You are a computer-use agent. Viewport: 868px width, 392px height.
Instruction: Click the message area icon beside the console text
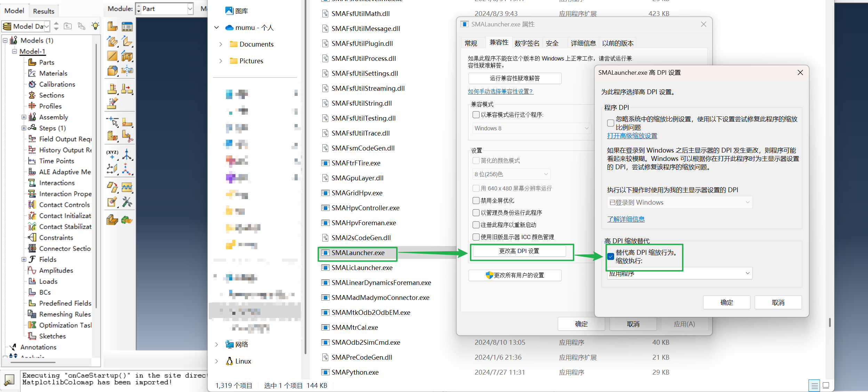tap(9, 380)
